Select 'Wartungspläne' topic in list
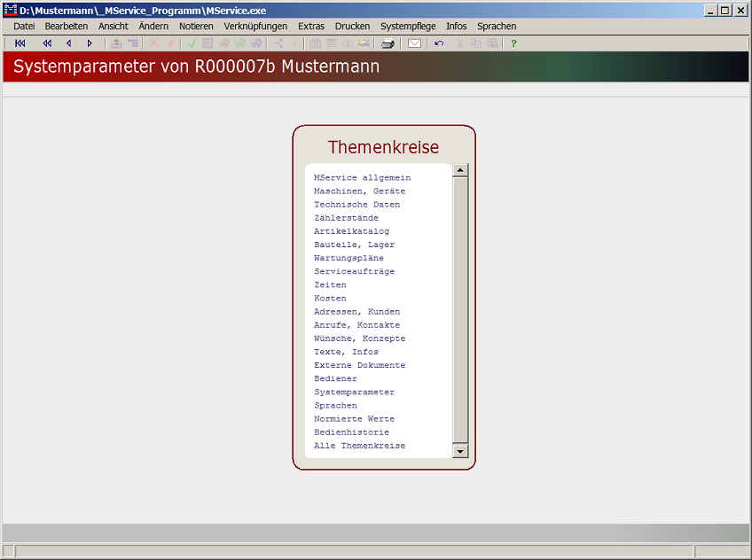 [349, 259]
